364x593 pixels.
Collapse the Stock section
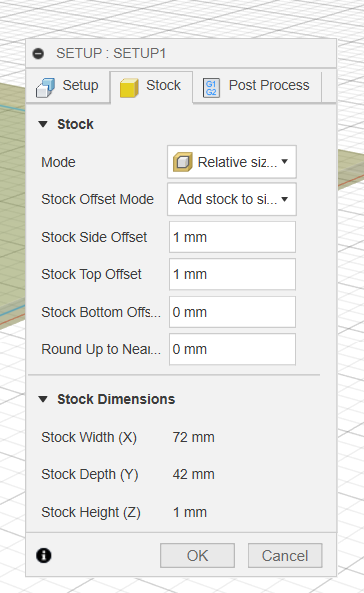(x=43, y=124)
